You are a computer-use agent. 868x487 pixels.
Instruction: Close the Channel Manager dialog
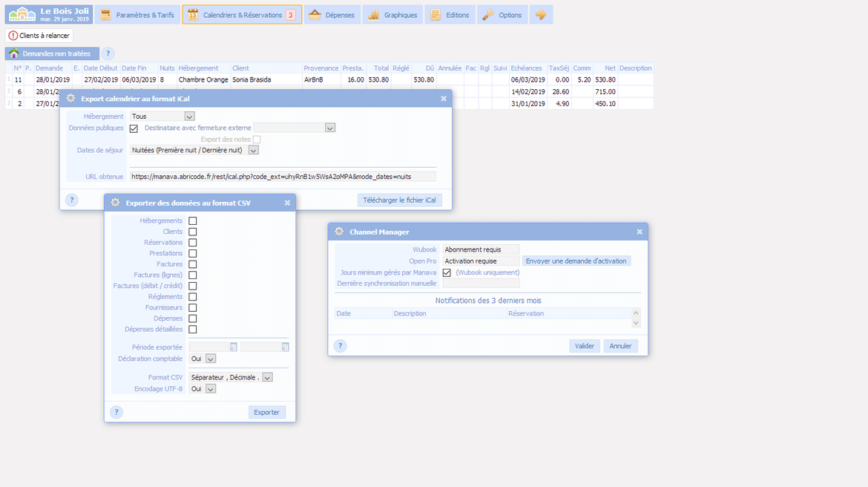pos(639,232)
